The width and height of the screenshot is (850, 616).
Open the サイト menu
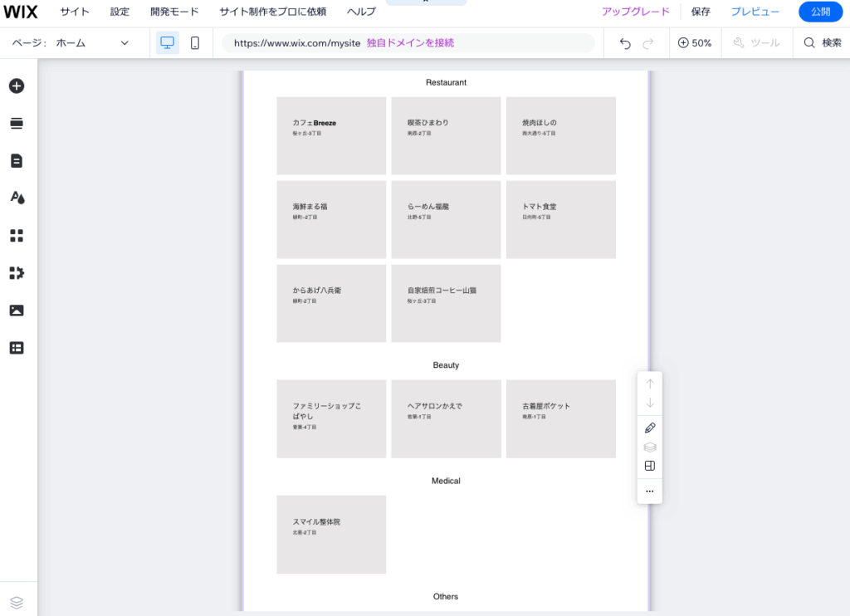(75, 12)
